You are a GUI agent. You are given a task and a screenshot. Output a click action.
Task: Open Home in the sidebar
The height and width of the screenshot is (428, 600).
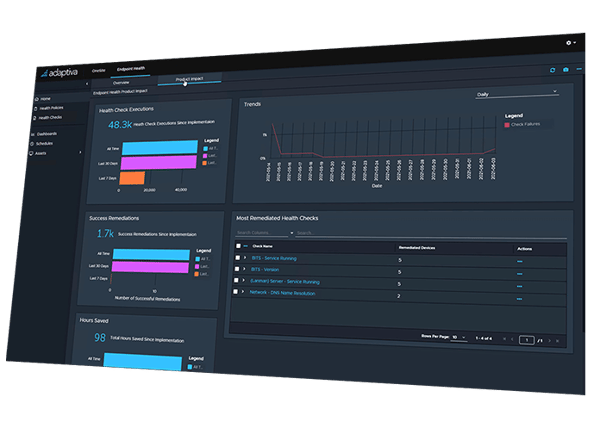click(42, 99)
